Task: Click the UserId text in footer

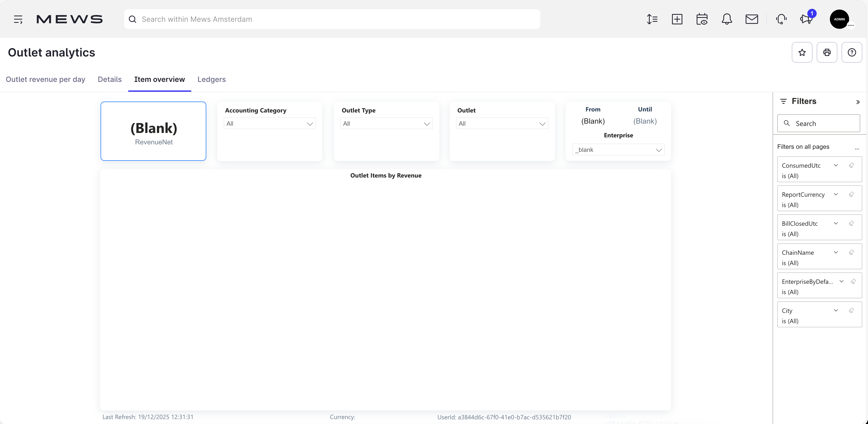Action: (x=504, y=417)
